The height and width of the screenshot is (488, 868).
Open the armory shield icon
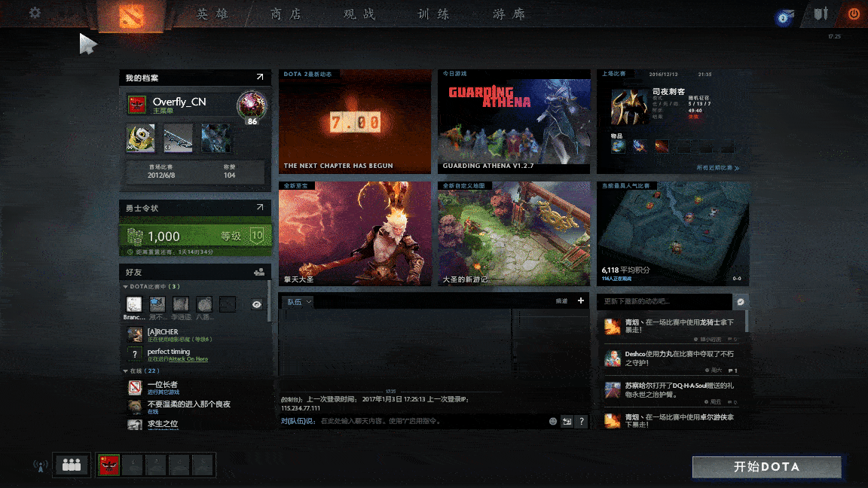[x=821, y=14]
